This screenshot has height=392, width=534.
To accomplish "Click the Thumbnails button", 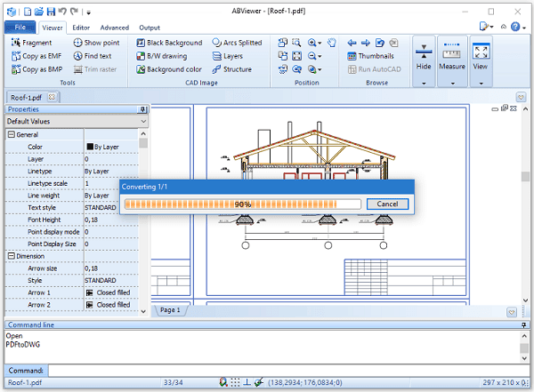I will tap(370, 56).
